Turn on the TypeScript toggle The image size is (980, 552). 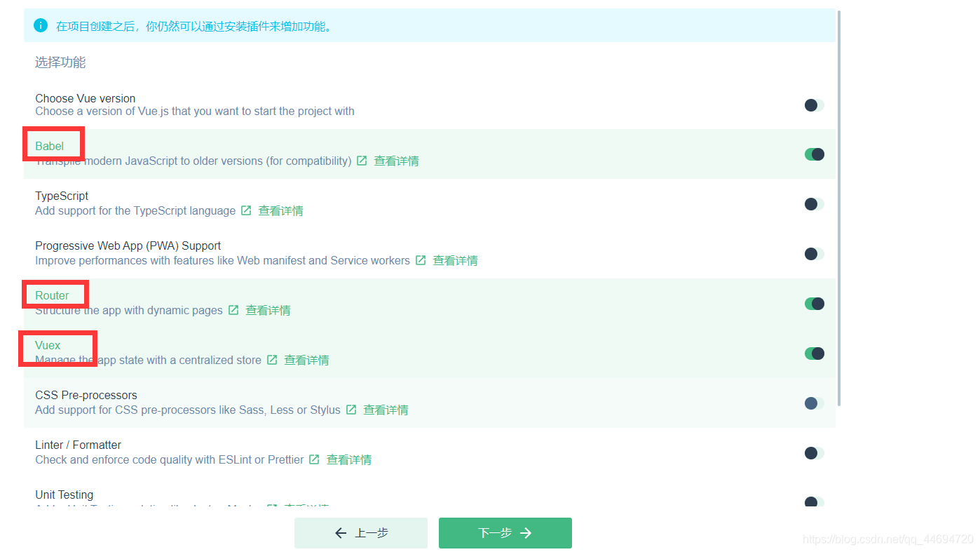click(x=812, y=203)
